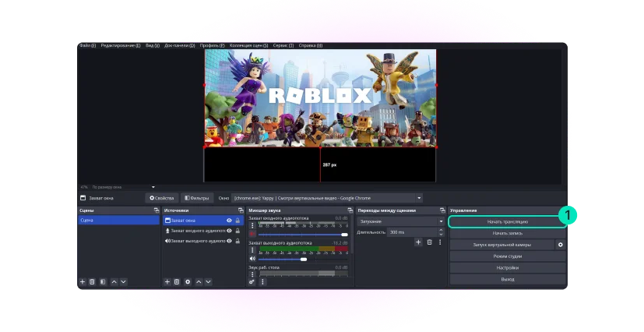Open the 'Профиль' menu

(x=212, y=45)
